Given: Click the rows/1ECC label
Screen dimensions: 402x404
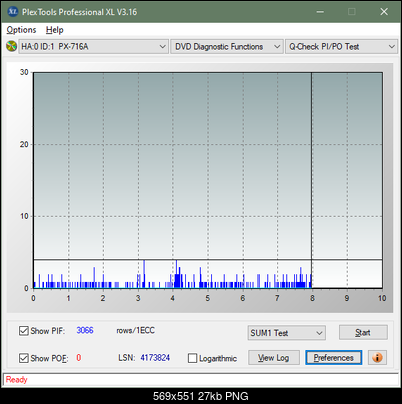Looking at the screenshot, I should pos(135,330).
